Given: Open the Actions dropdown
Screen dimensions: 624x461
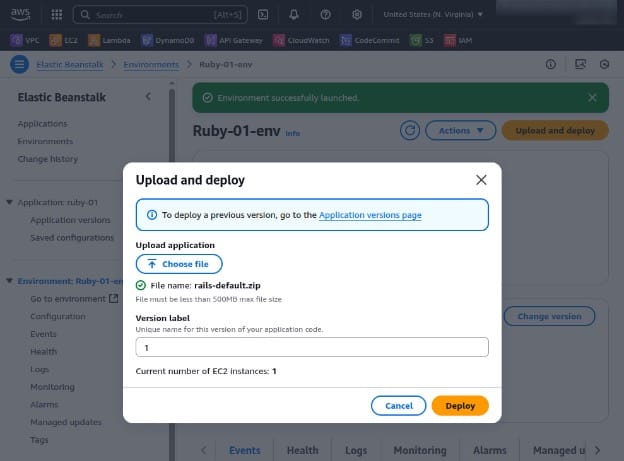Looking at the screenshot, I should coord(460,131).
